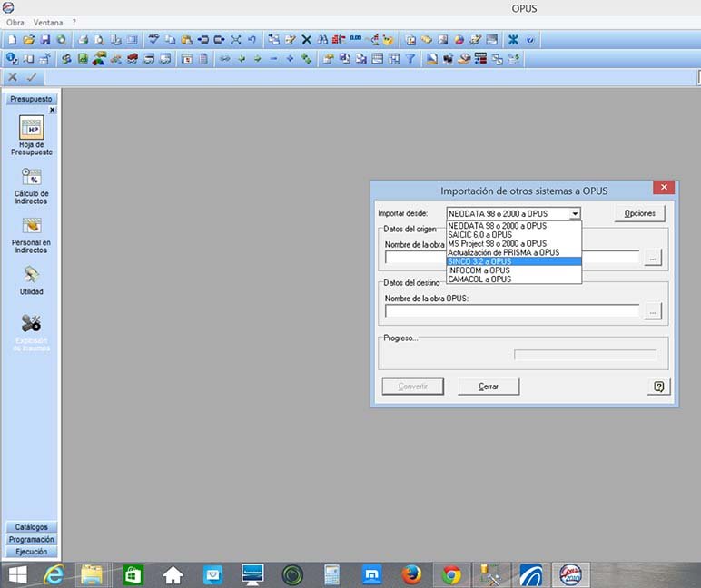This screenshot has height=588, width=701.
Task: Switch to the Catálogos panel tab
Action: pyautogui.click(x=31, y=527)
